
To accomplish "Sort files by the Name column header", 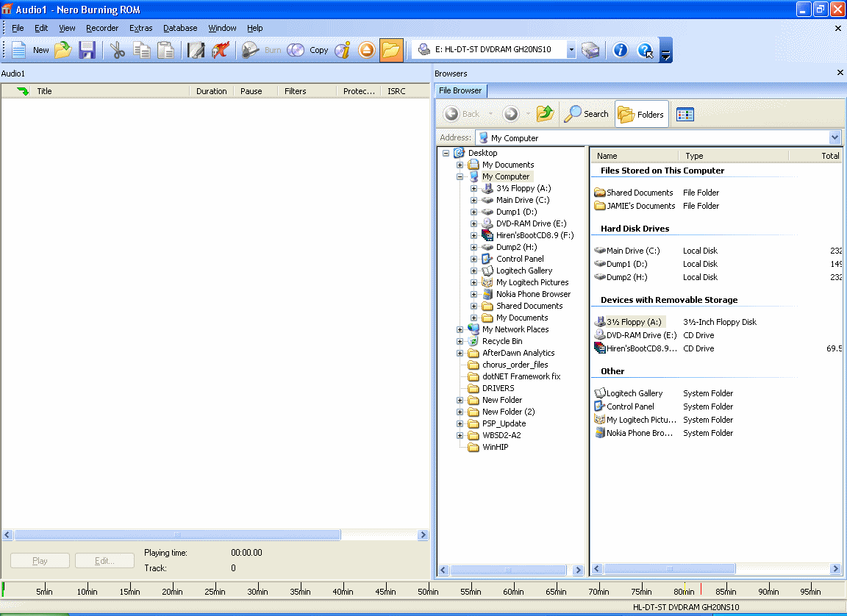I will pos(635,156).
